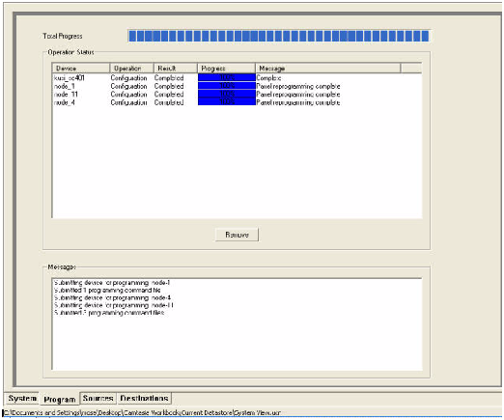The width and height of the screenshot is (504, 420).
Task: Click the 100% progress bar for node_1
Action: 227,86
